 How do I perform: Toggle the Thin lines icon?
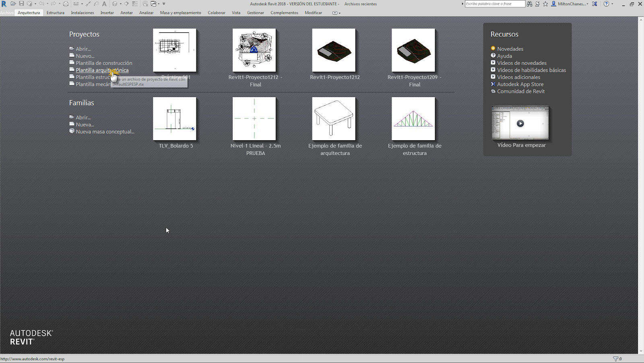135,4
